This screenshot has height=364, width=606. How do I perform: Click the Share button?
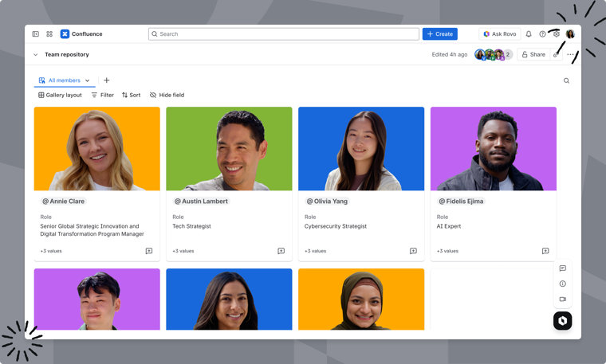pyautogui.click(x=533, y=55)
